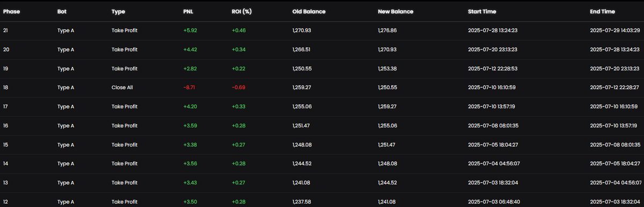This screenshot has height=207, width=644.
Task: Click PNL value +3.43
Action: [190, 183]
